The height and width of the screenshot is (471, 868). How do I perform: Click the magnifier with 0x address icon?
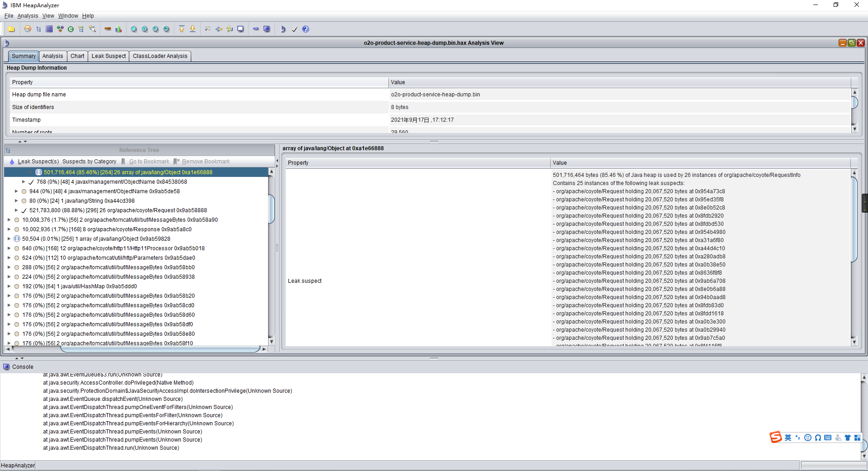click(x=166, y=29)
